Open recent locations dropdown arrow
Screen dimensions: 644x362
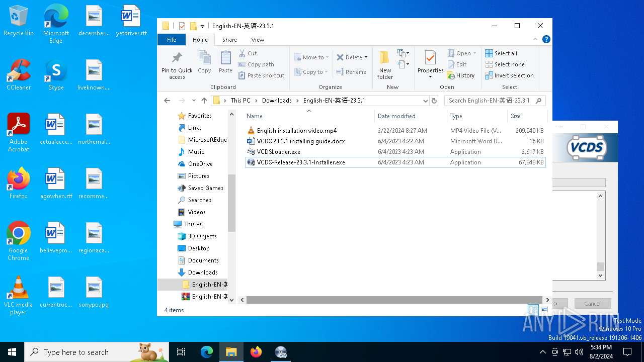(x=194, y=101)
